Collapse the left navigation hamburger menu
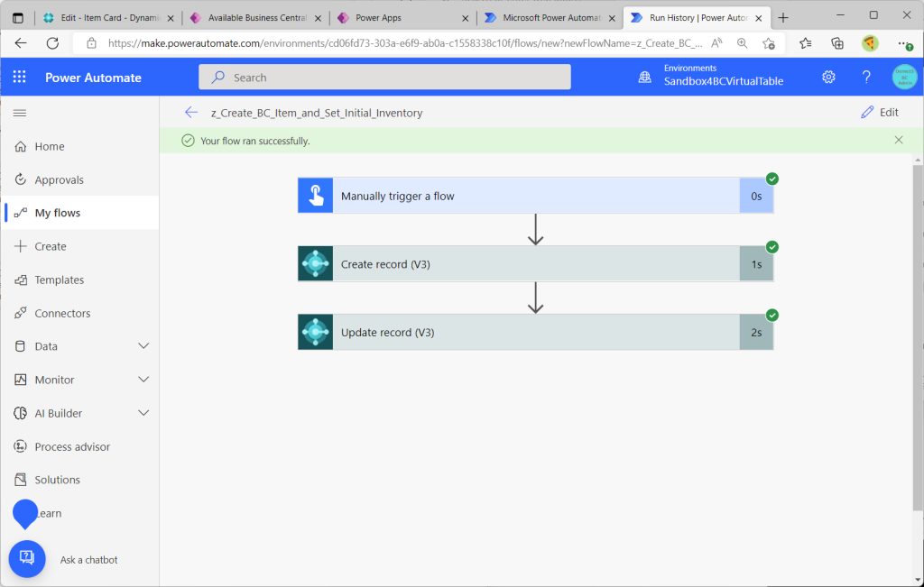The image size is (924, 587). pos(20,113)
